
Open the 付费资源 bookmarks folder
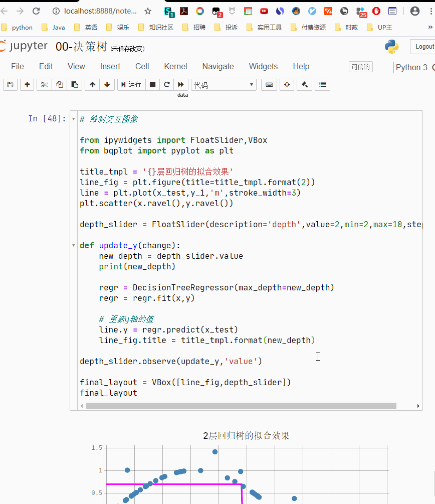308,27
